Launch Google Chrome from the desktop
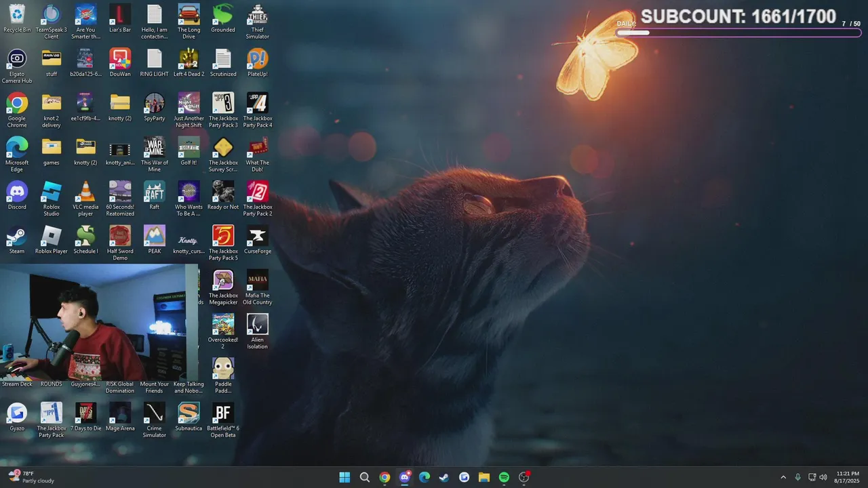Screen dimensions: 868x488 click(17, 110)
